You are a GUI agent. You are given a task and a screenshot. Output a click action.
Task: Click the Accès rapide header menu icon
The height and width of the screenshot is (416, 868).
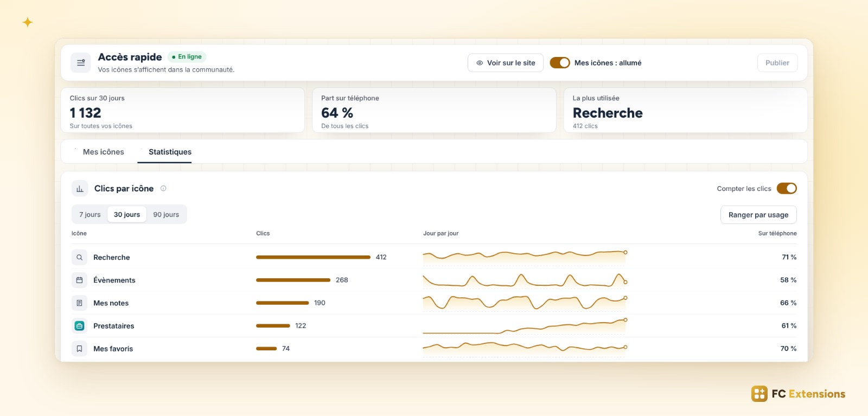[81, 63]
